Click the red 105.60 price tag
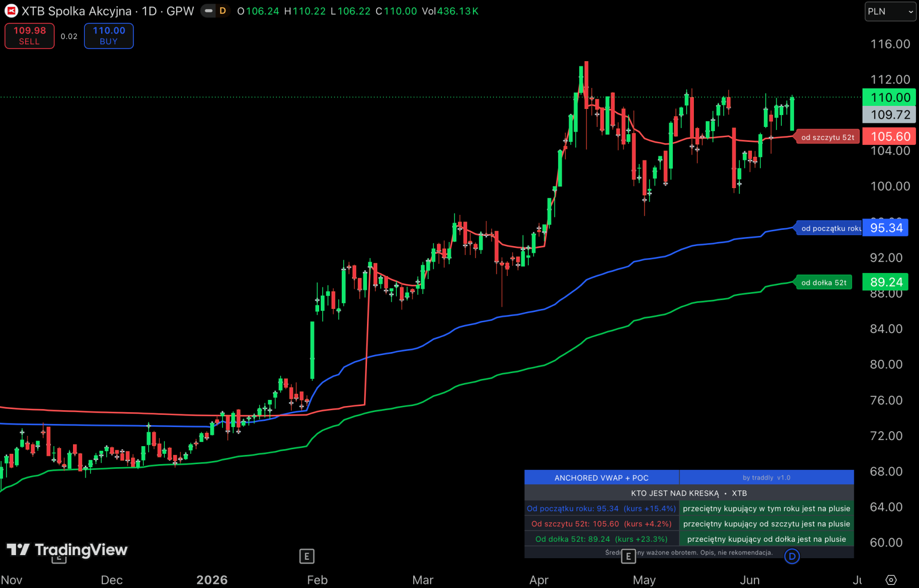The image size is (919, 588). 890,136
